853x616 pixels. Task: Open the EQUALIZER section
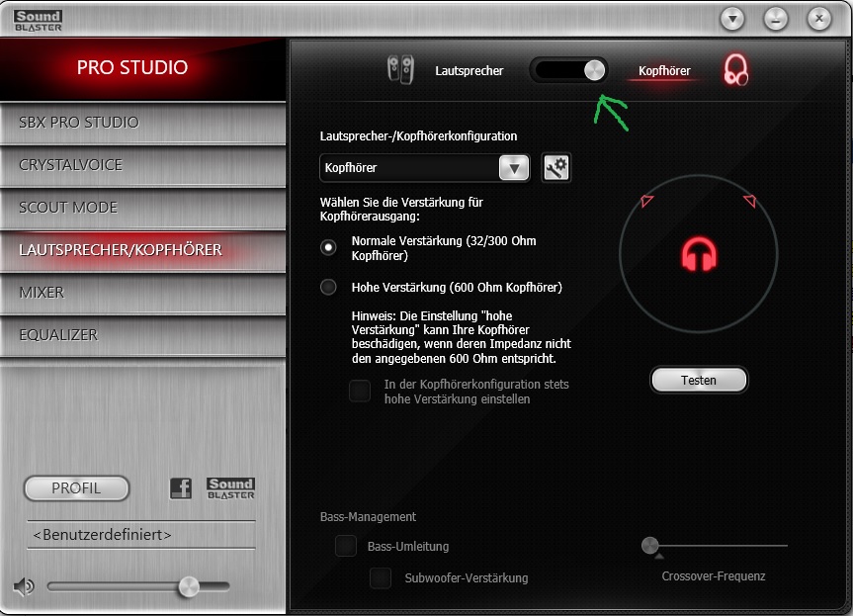[x=142, y=334]
